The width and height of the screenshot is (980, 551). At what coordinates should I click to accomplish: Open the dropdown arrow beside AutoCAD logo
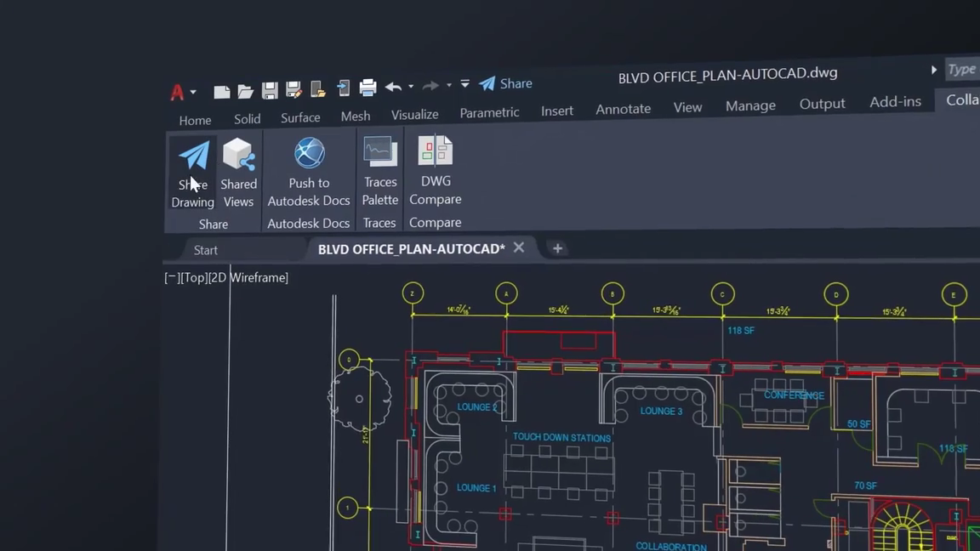[x=193, y=93]
